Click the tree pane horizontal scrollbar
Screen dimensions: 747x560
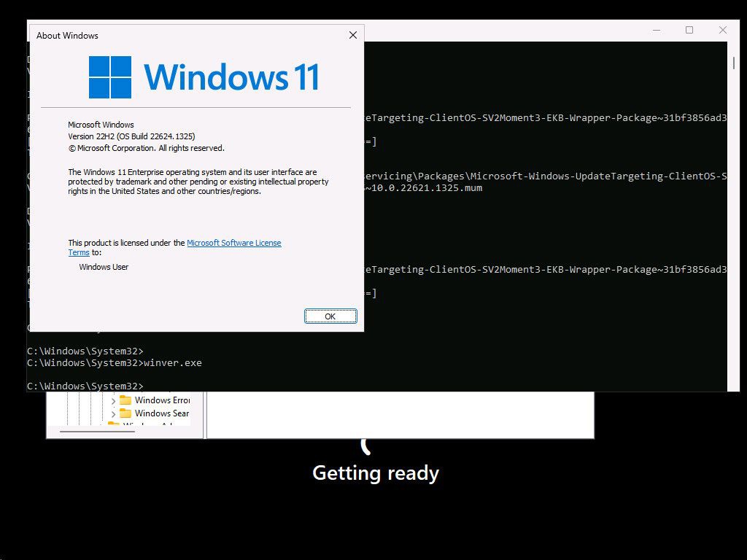pyautogui.click(x=97, y=432)
